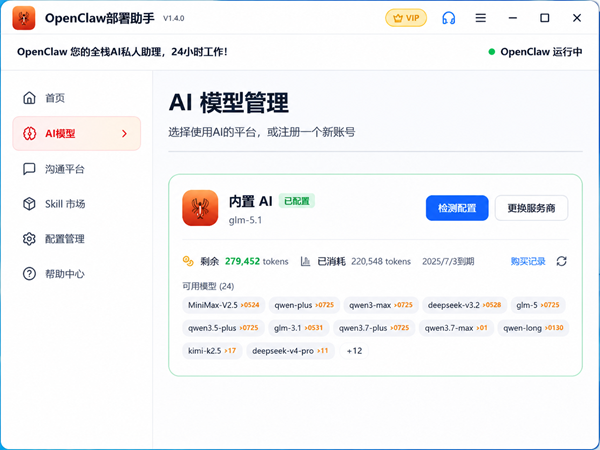Click the green OpenClaw running status dot
Screen dimensions: 600x450
pyautogui.click(x=492, y=52)
